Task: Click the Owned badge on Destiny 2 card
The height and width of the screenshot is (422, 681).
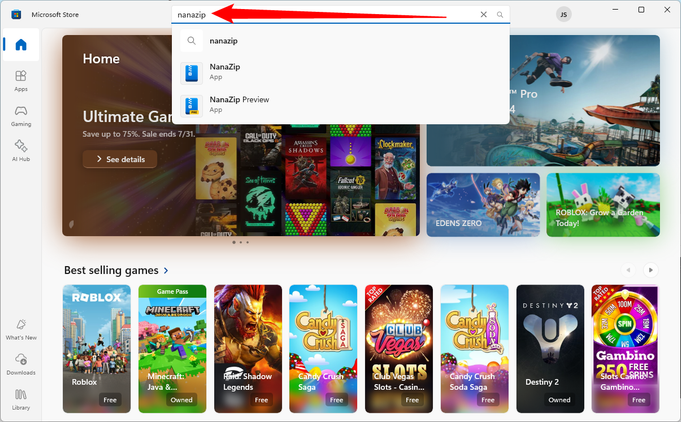Action: coord(559,400)
